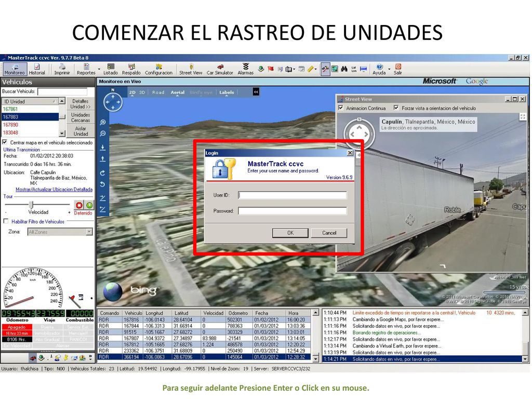Click the Imprimir printer icon
This screenshot has height=399, width=532.
pyautogui.click(x=62, y=66)
